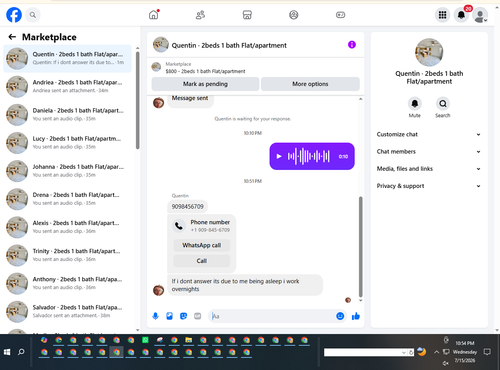The image size is (500, 370).
Task: Open the Windows Start button
Action: click(7, 352)
